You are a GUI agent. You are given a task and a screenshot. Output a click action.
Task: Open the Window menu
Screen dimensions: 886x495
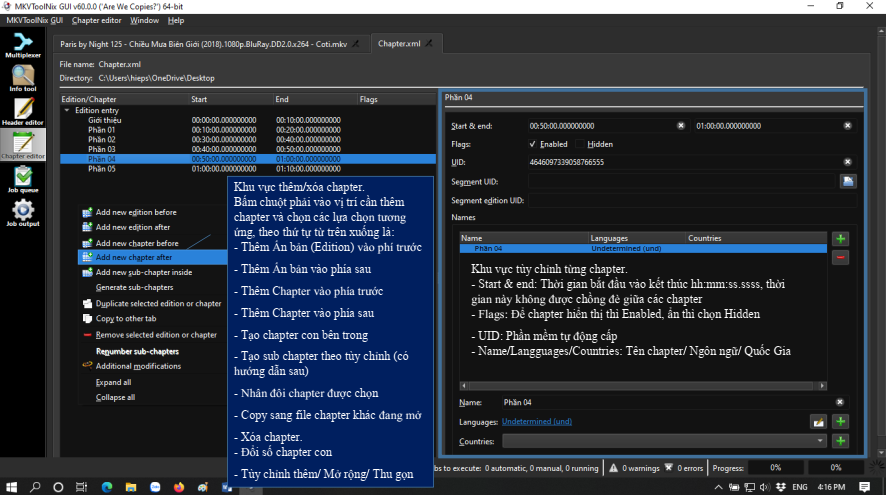(145, 20)
